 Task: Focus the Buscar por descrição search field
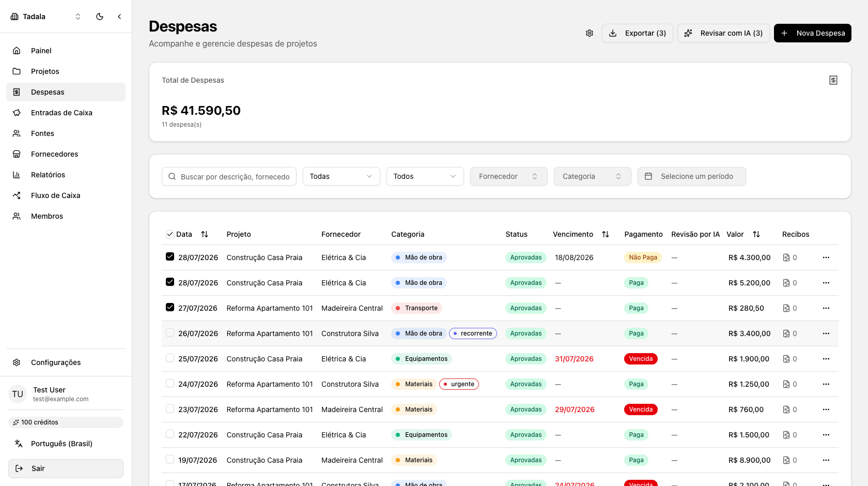(229, 176)
